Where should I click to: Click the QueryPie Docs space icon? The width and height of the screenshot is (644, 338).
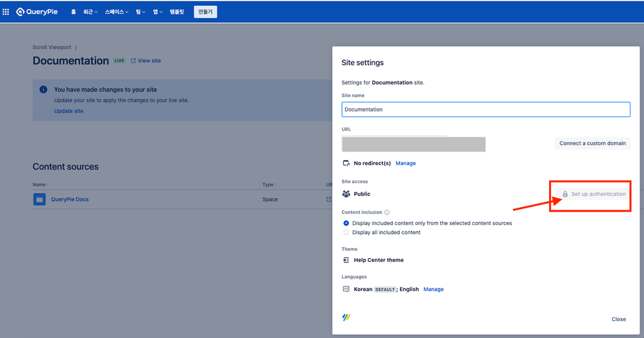(x=39, y=199)
